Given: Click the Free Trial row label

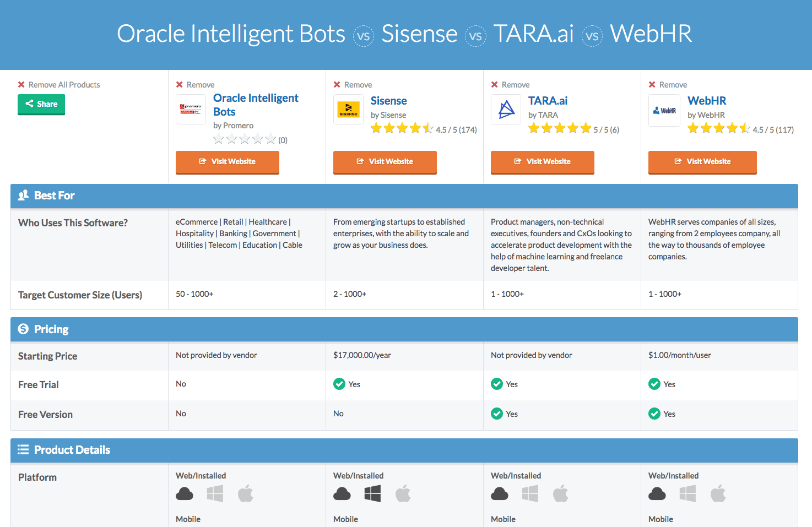Looking at the screenshot, I should (x=38, y=385).
